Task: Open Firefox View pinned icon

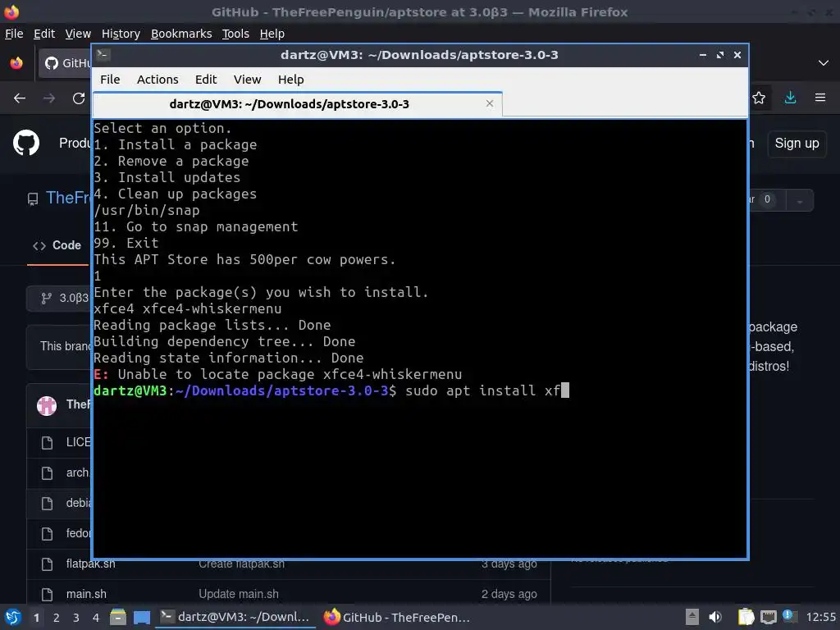Action: point(16,63)
